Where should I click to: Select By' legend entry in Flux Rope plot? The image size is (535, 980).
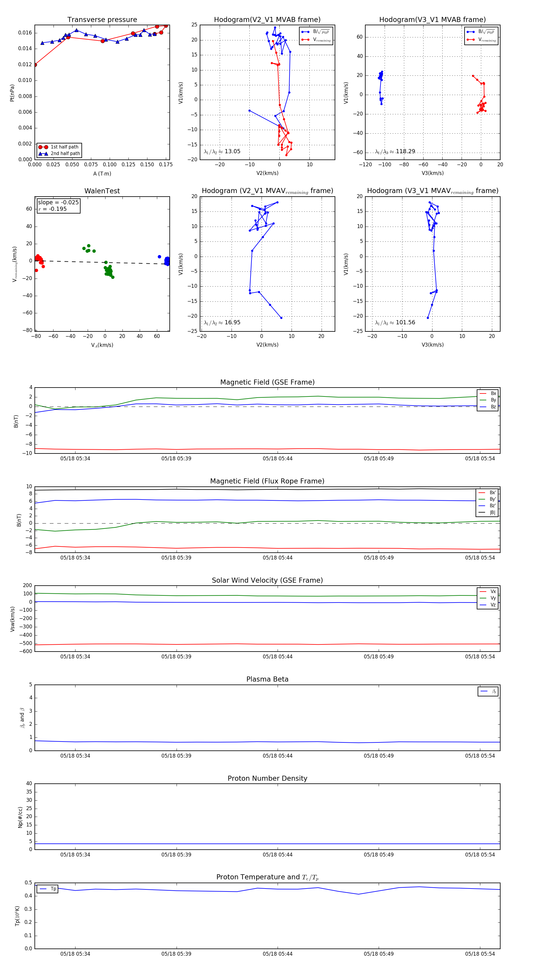(x=487, y=499)
